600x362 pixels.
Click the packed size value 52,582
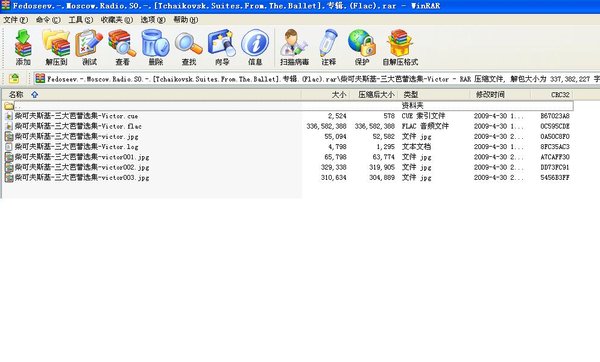click(383, 137)
